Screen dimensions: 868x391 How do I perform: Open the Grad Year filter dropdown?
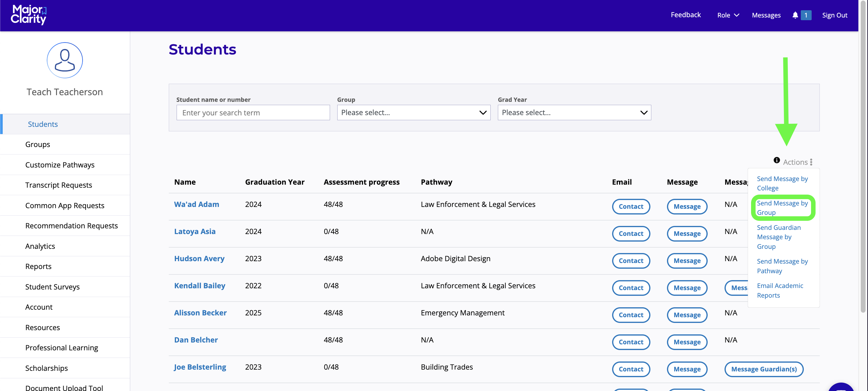click(x=574, y=112)
